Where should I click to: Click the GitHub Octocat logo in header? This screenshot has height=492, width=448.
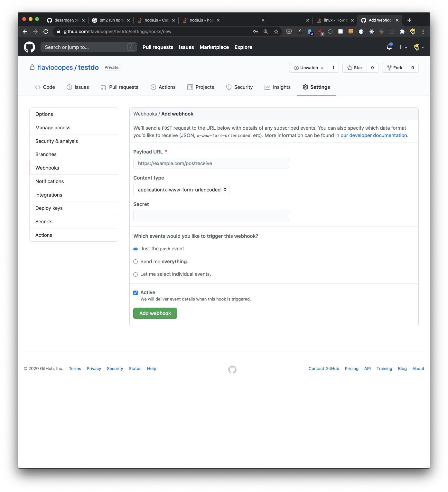point(29,47)
